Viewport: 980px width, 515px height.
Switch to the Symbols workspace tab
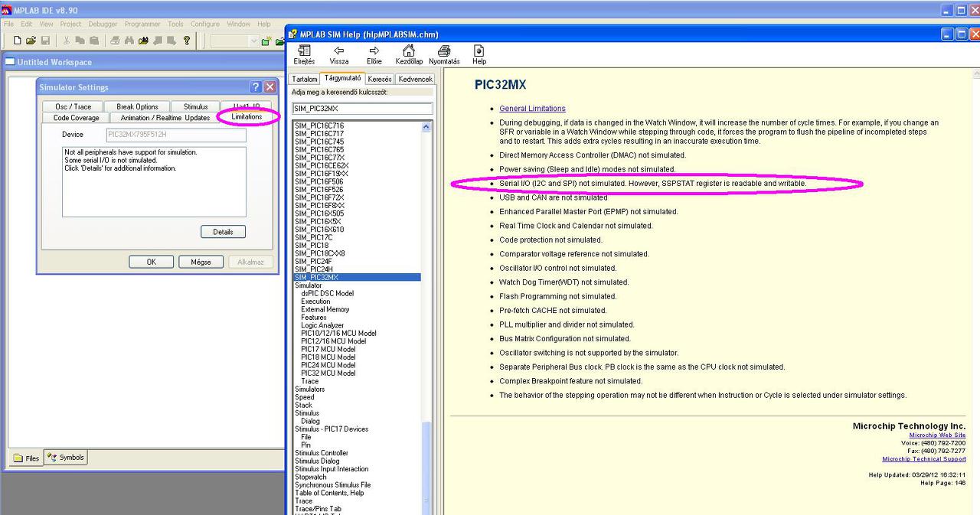[66, 458]
